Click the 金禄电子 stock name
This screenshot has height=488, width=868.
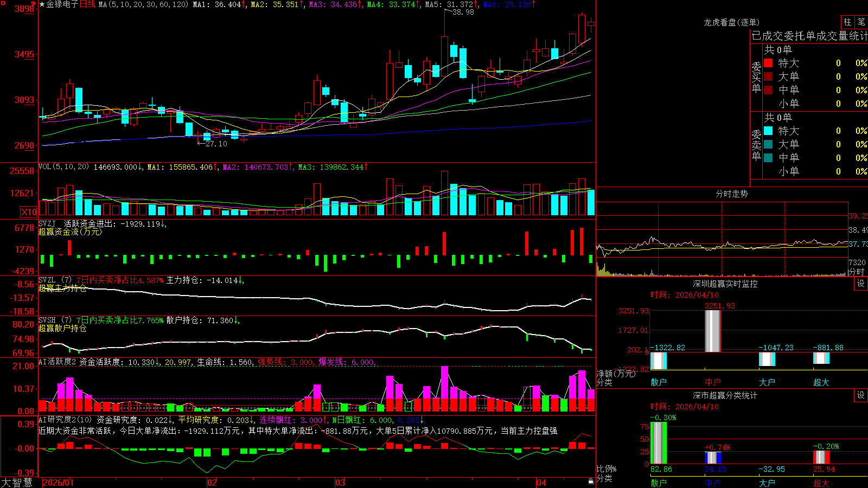coord(62,4)
